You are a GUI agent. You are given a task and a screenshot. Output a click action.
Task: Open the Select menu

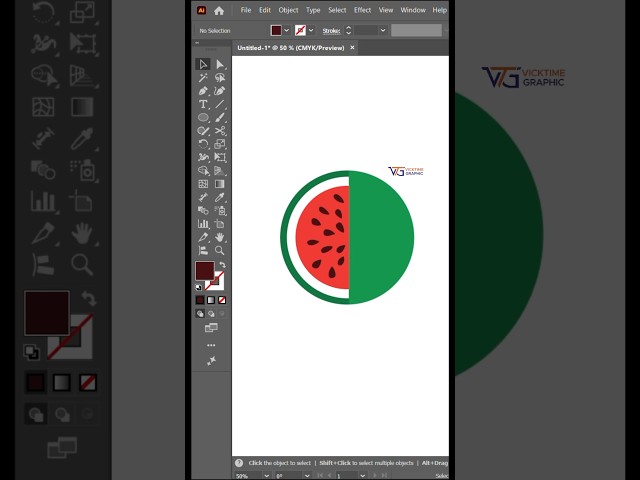click(x=337, y=10)
